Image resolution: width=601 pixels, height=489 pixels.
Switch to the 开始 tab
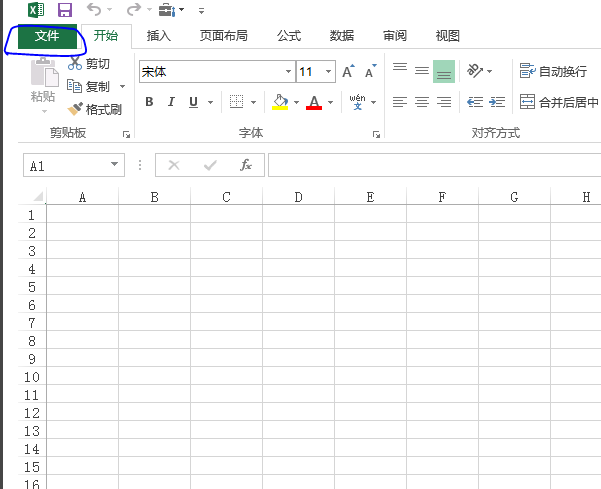point(106,36)
